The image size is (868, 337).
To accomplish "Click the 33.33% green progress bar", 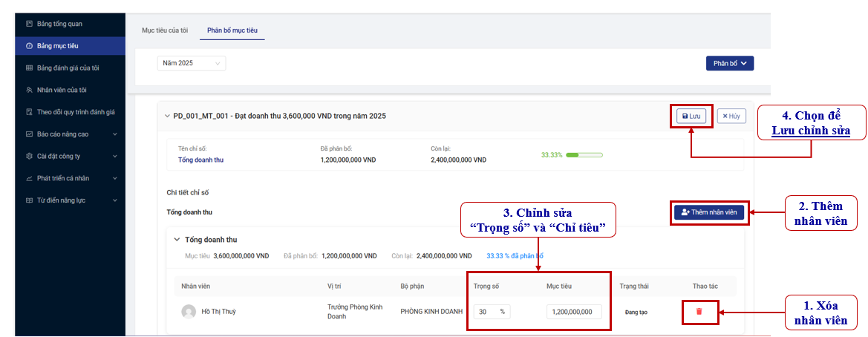I will pos(584,155).
